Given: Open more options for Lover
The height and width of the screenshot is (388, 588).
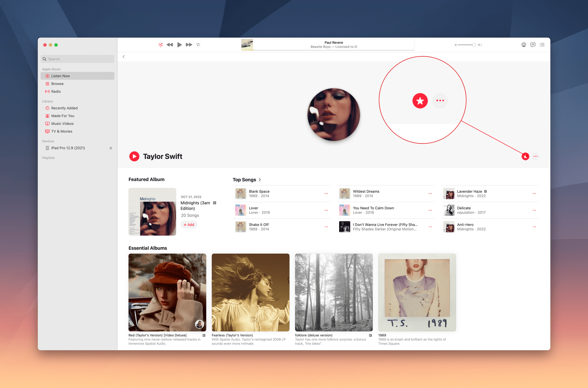Looking at the screenshot, I should pyautogui.click(x=326, y=210).
